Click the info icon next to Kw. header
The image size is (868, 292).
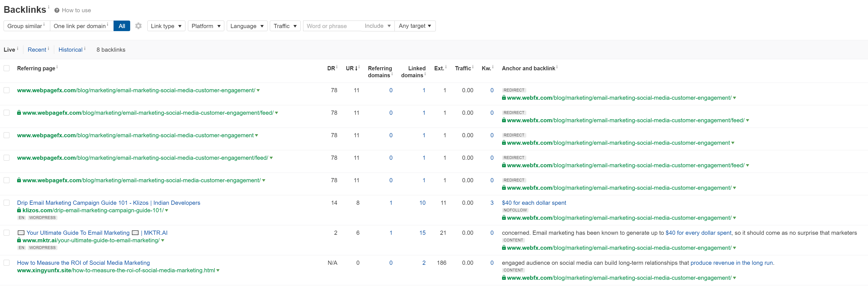coord(493,67)
